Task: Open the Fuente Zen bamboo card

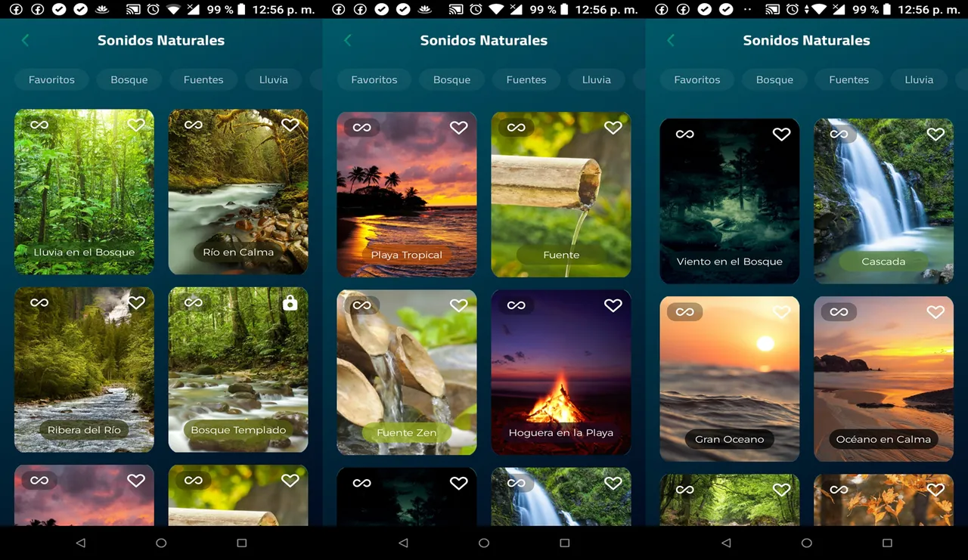Action: pos(407,373)
